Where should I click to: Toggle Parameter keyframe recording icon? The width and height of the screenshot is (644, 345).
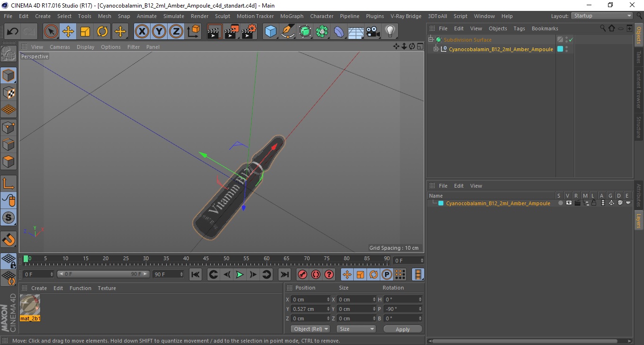click(x=387, y=274)
